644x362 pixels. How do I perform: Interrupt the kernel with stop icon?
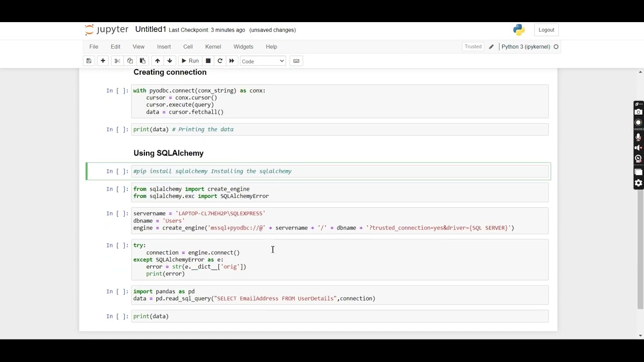tap(208, 61)
